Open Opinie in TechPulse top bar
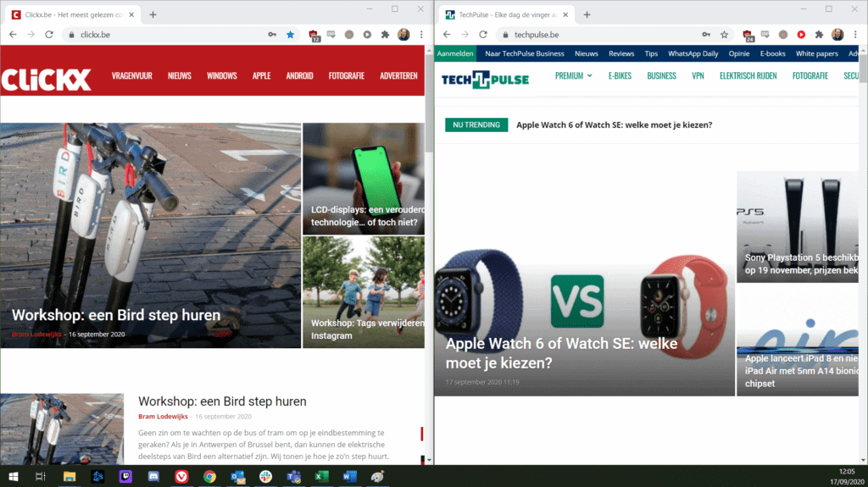Screen dimensions: 868x487 coord(738,53)
